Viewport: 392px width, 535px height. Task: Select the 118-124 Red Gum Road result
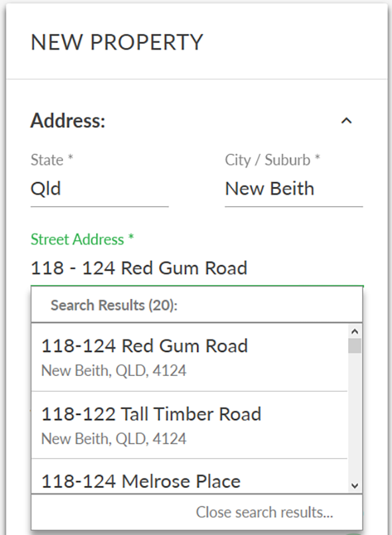(x=190, y=357)
